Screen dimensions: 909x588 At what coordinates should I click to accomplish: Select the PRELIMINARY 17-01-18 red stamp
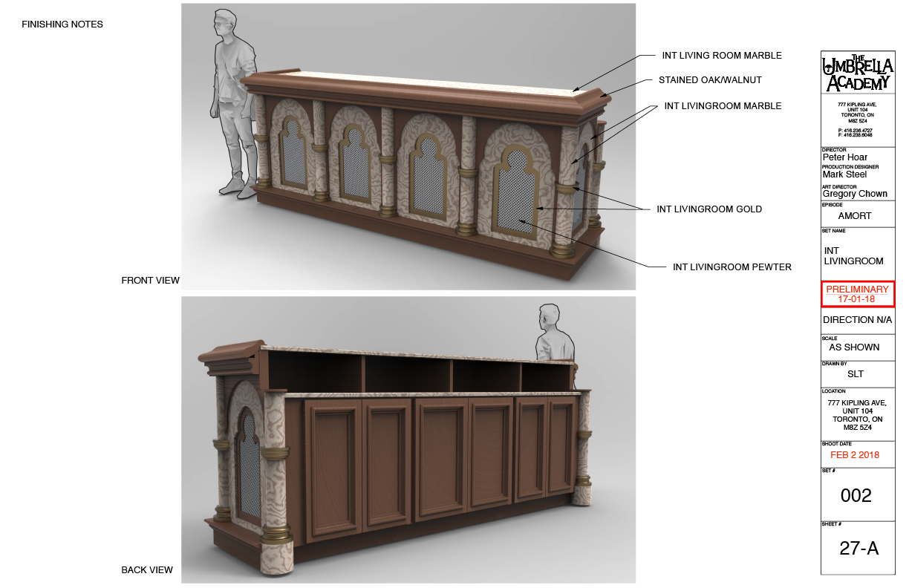[x=857, y=294]
